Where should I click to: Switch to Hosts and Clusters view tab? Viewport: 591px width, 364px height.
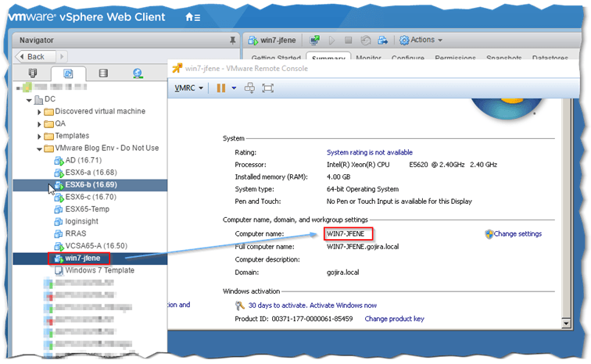[33, 73]
